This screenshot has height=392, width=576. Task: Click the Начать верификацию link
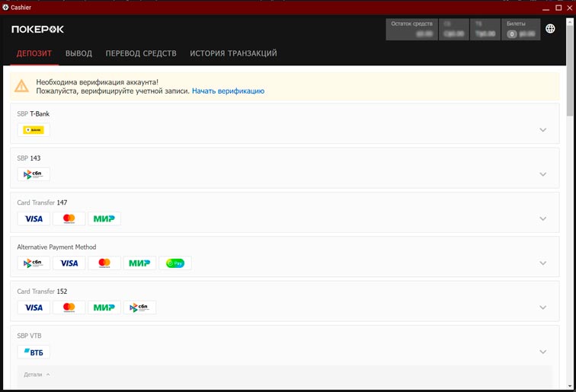(228, 91)
